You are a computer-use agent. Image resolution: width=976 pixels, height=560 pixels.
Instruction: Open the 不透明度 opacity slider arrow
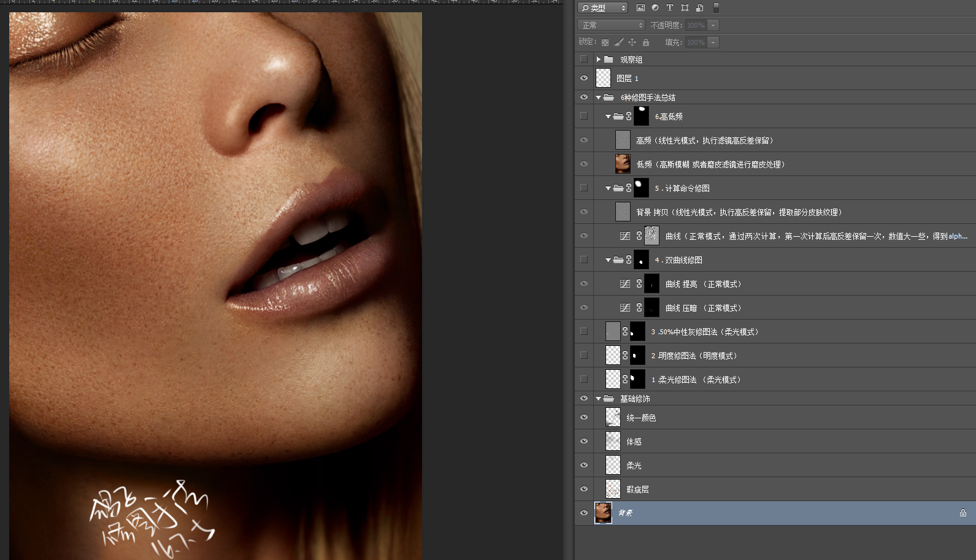point(713,25)
